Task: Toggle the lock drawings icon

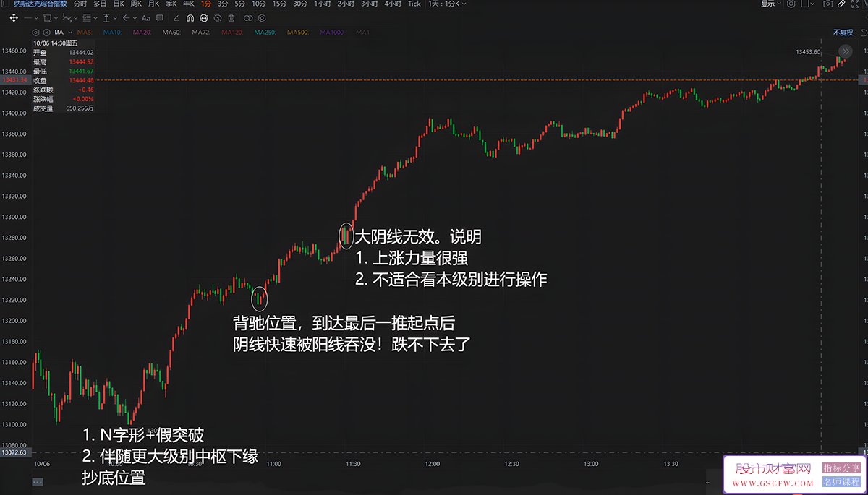Action: pyautogui.click(x=204, y=17)
